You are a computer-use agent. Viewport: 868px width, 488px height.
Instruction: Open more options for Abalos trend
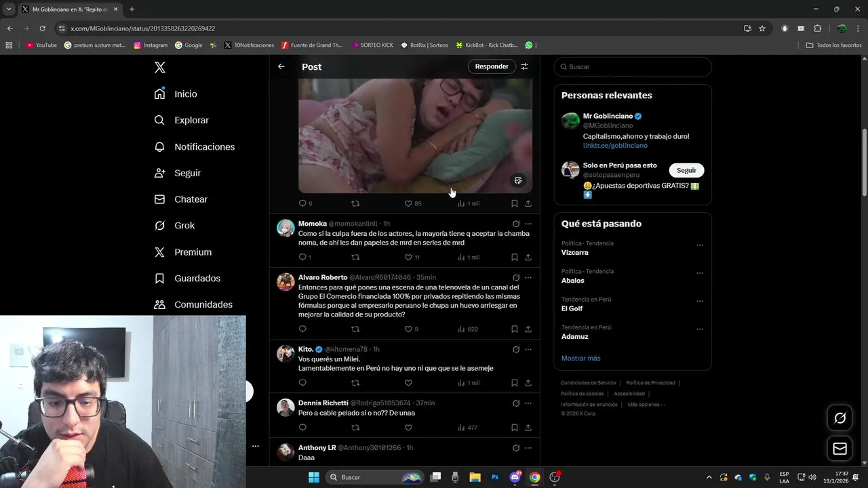coord(700,273)
